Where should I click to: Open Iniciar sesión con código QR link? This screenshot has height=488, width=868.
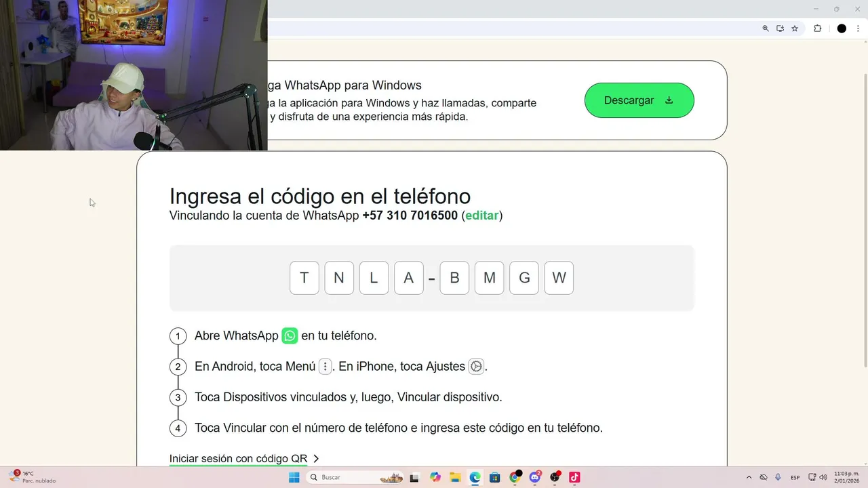tap(244, 459)
